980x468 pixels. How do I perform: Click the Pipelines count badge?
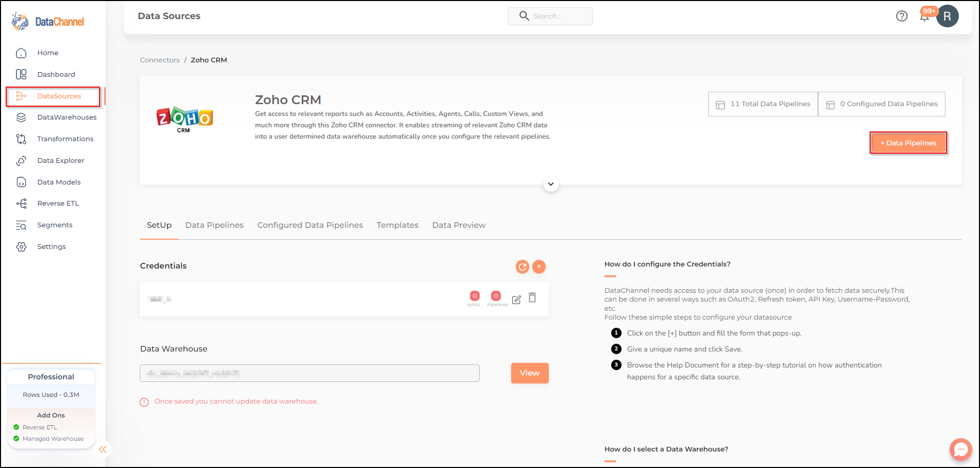pyautogui.click(x=496, y=296)
